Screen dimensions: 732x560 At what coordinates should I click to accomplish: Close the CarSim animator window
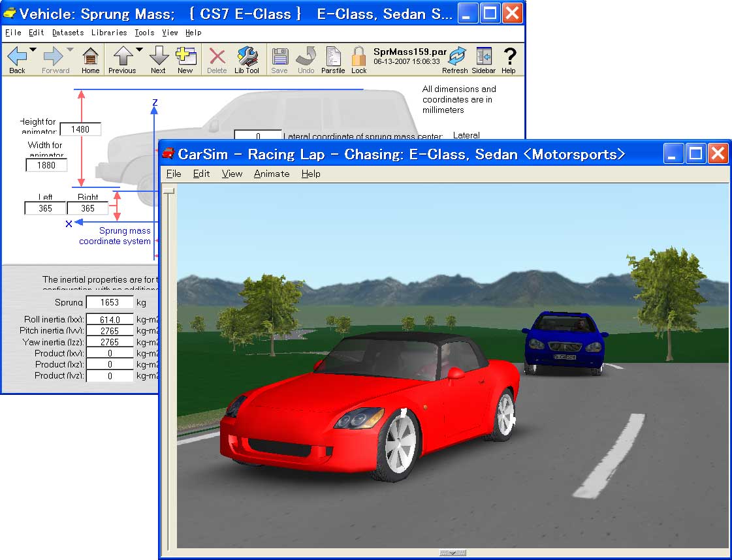pyautogui.click(x=718, y=153)
